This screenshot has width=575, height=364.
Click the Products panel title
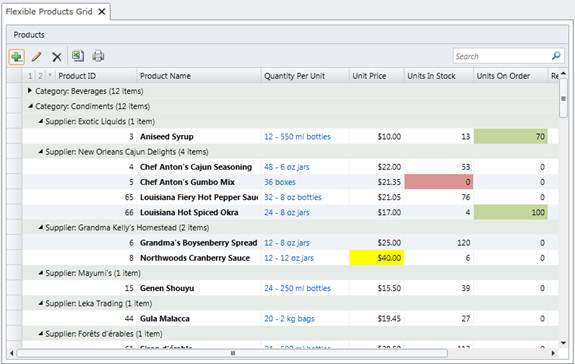pyautogui.click(x=29, y=35)
